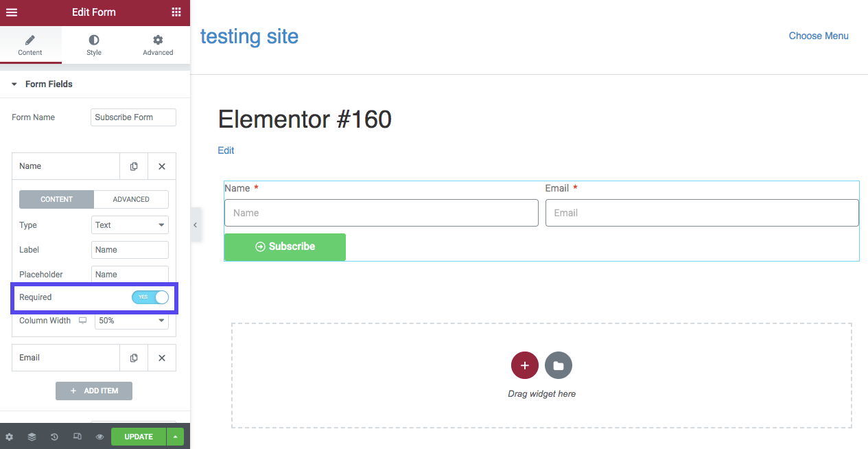The height and width of the screenshot is (449, 868).
Task: Open revision history in bottom bar
Action: pos(54,437)
